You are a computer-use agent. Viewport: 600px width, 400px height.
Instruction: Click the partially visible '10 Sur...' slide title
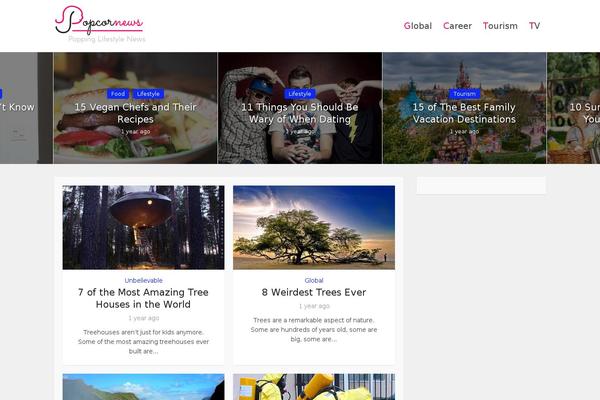coord(584,113)
